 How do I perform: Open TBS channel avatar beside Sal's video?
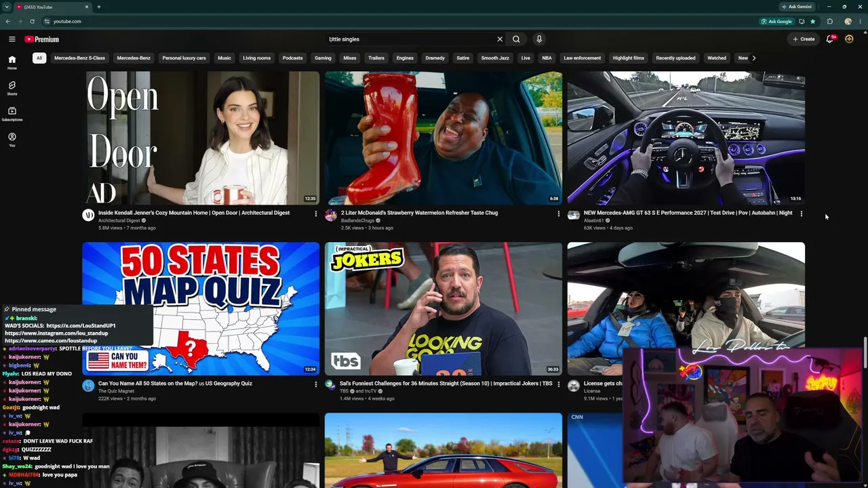[x=331, y=386]
